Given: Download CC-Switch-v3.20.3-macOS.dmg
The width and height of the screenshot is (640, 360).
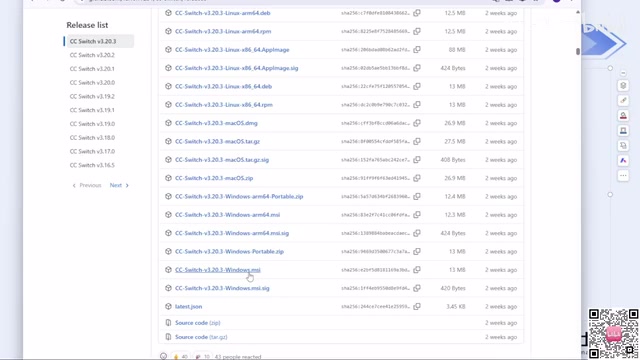Looking at the screenshot, I should [216, 123].
